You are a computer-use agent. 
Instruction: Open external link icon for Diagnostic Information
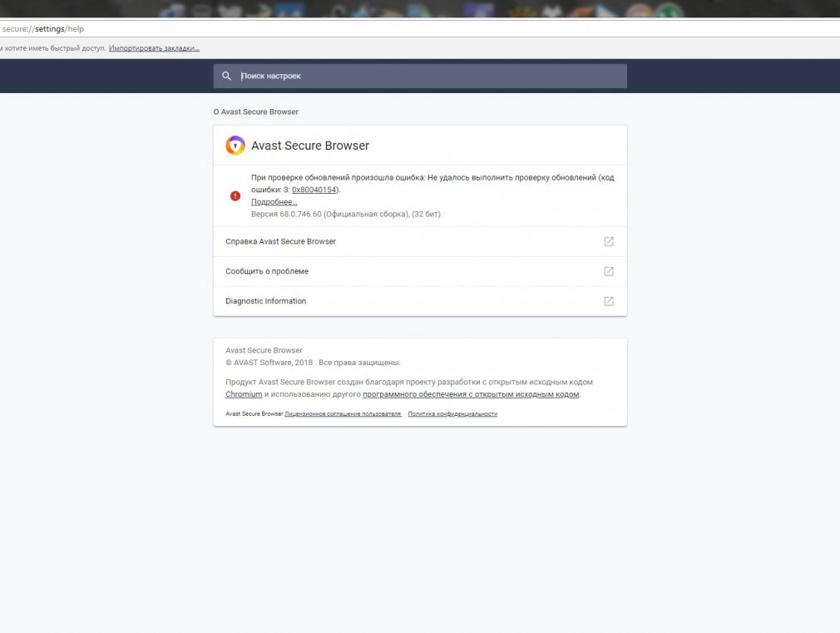click(609, 301)
